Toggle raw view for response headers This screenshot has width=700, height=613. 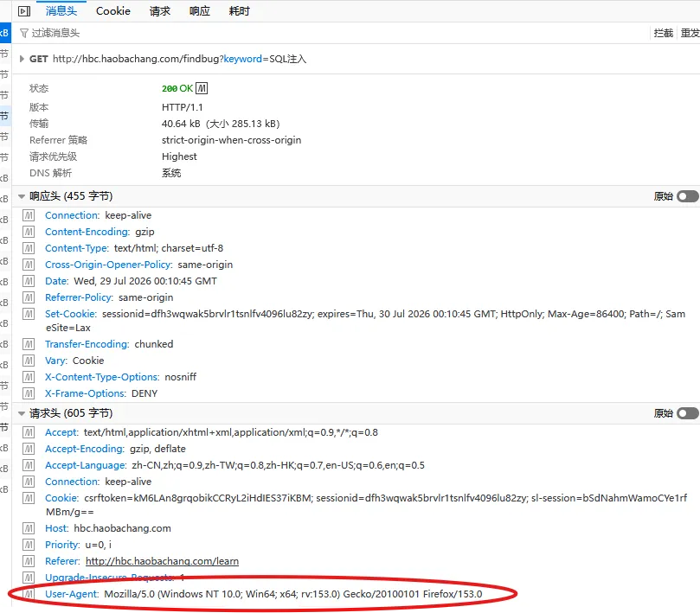[x=688, y=196]
